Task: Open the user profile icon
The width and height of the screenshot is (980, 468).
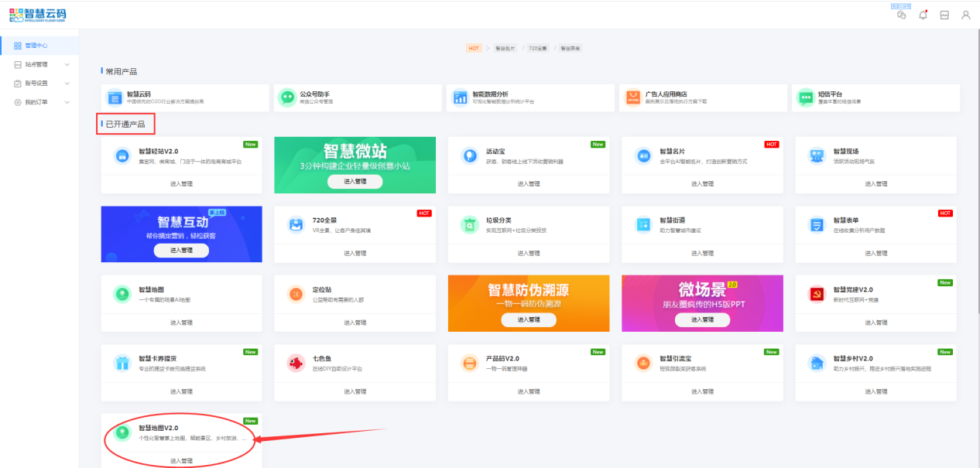Action: (965, 15)
